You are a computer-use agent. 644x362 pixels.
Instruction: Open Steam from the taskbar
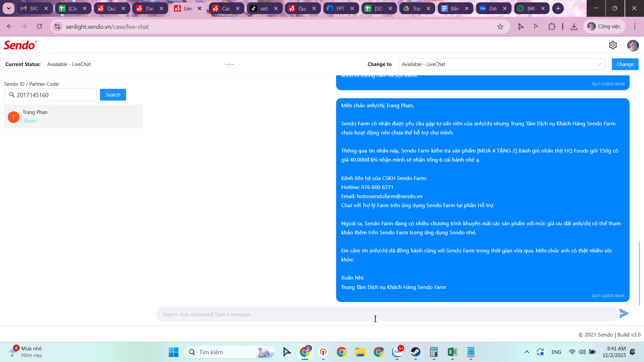click(415, 352)
